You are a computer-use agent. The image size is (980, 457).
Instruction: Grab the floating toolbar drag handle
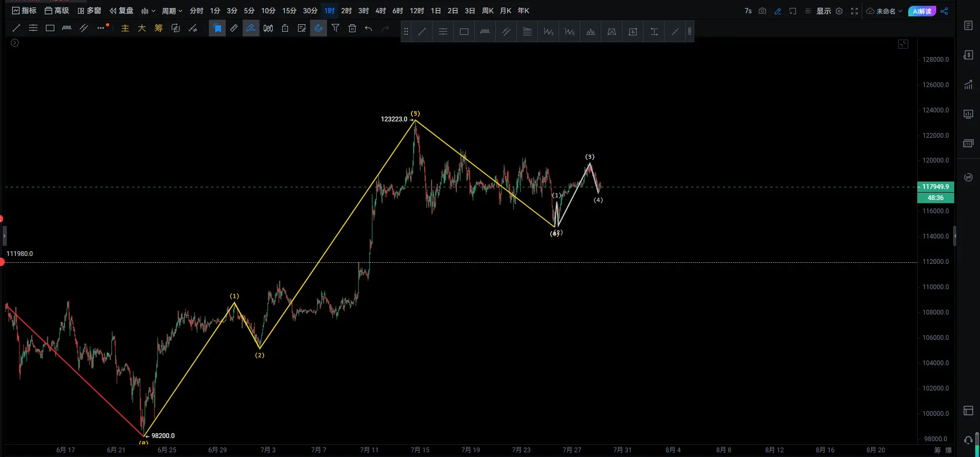pyautogui.click(x=406, y=32)
